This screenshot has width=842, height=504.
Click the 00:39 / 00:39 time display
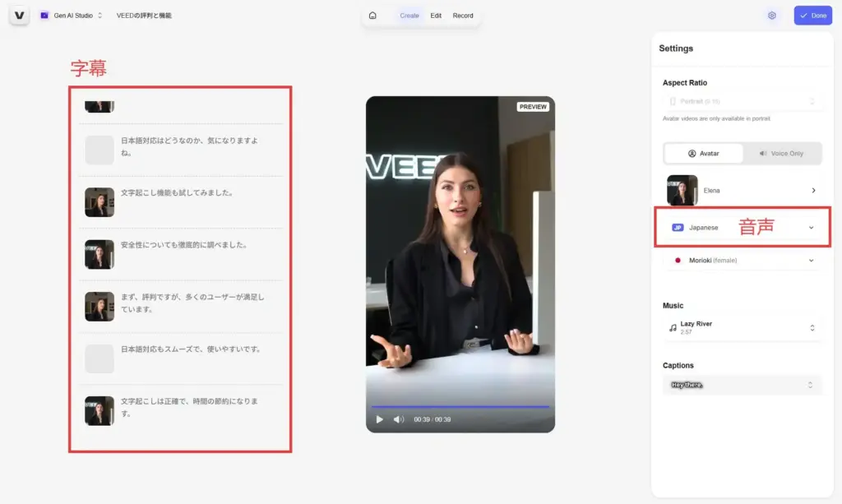coord(433,420)
